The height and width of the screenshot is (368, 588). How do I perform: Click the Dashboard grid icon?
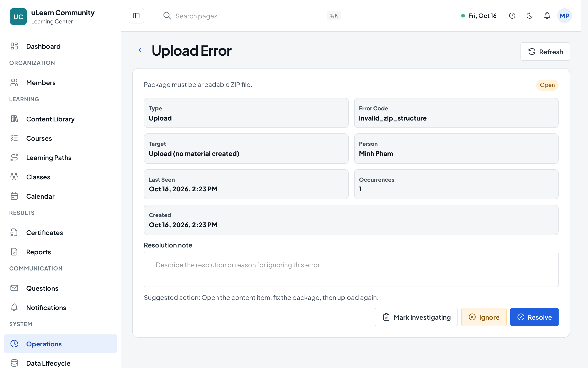[14, 46]
